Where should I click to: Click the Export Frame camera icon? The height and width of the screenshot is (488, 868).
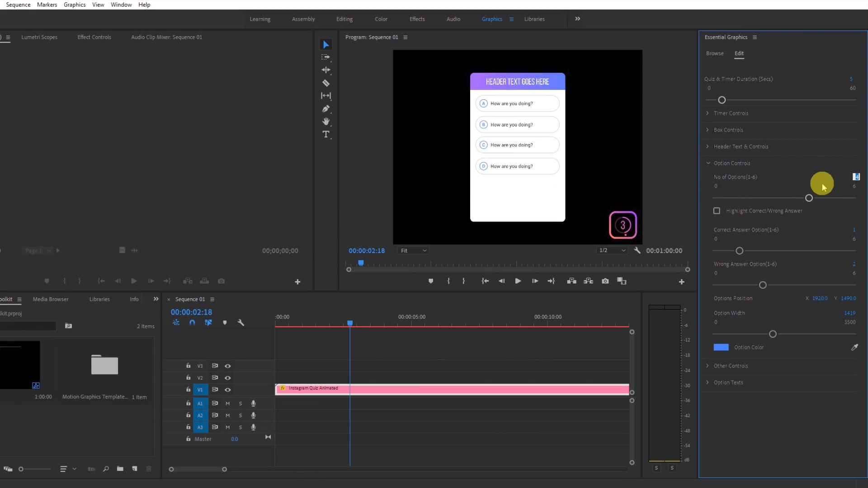click(605, 281)
